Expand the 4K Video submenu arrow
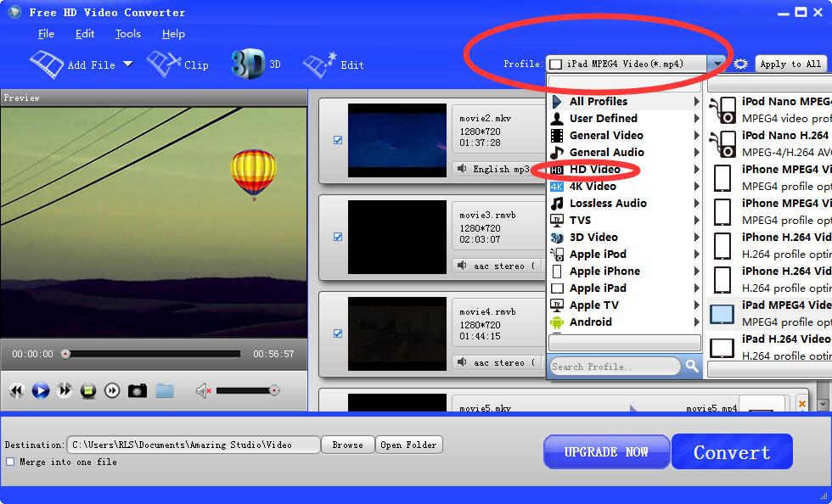The image size is (832, 504). click(x=696, y=186)
